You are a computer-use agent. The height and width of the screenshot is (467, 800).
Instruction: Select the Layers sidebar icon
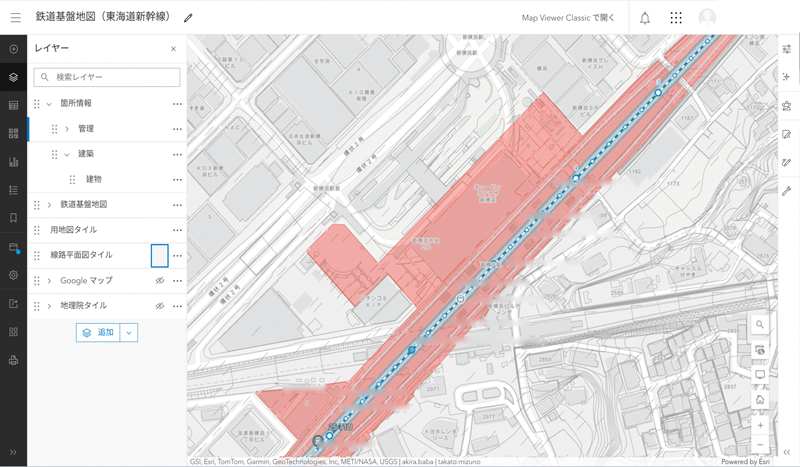pos(13,77)
